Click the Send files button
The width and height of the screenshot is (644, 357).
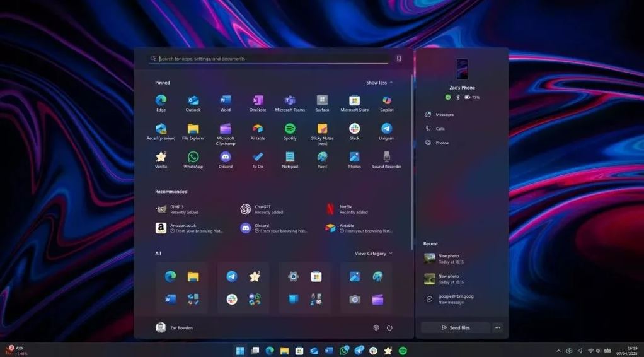(x=456, y=327)
